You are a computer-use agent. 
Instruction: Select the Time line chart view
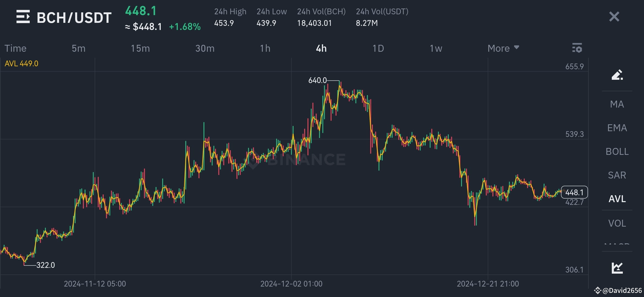(15, 48)
